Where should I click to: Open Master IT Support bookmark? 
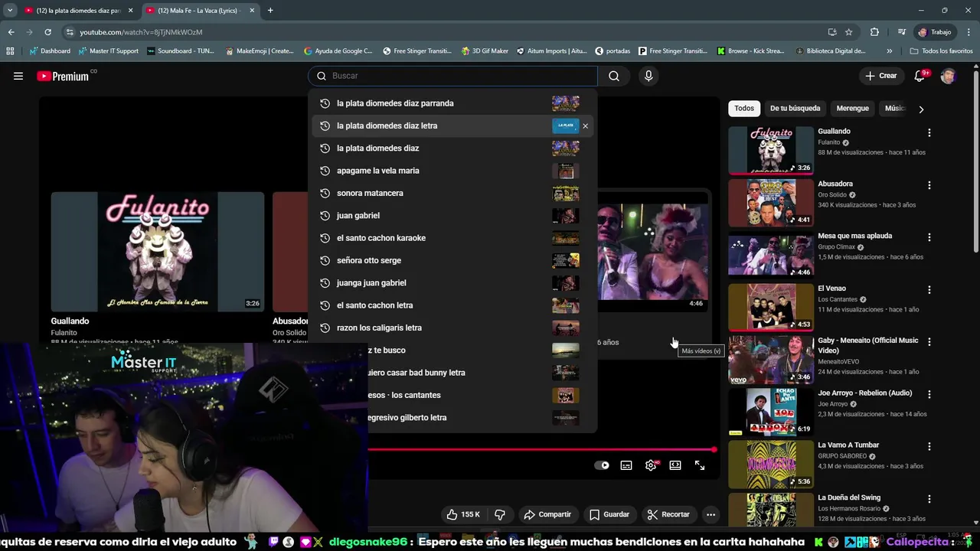click(108, 51)
